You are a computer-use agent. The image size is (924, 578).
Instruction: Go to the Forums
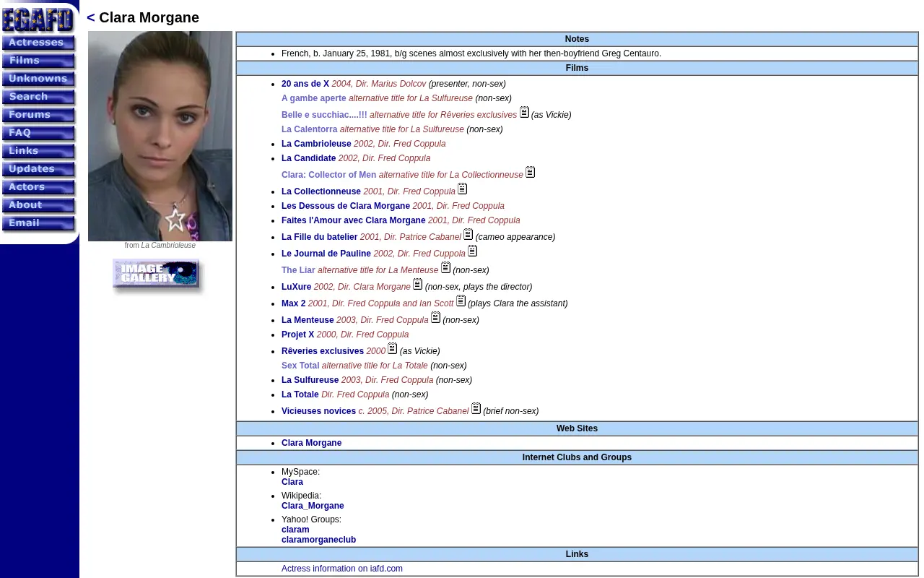[x=38, y=116]
